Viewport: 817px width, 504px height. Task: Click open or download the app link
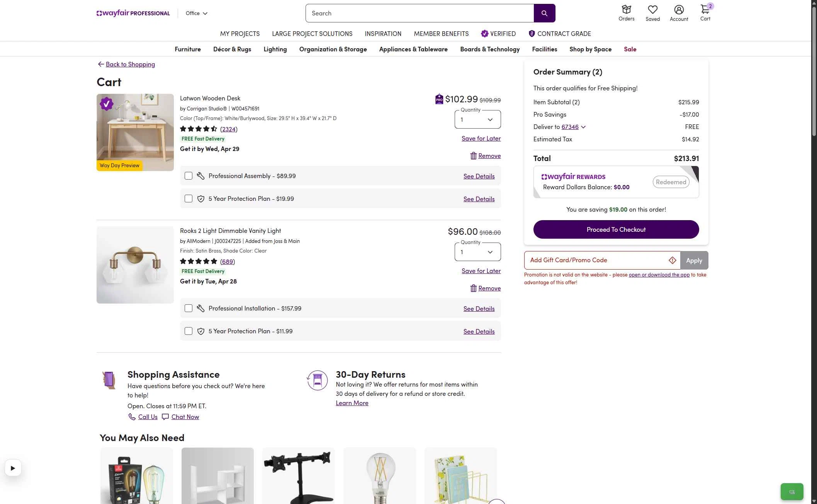coord(659,275)
